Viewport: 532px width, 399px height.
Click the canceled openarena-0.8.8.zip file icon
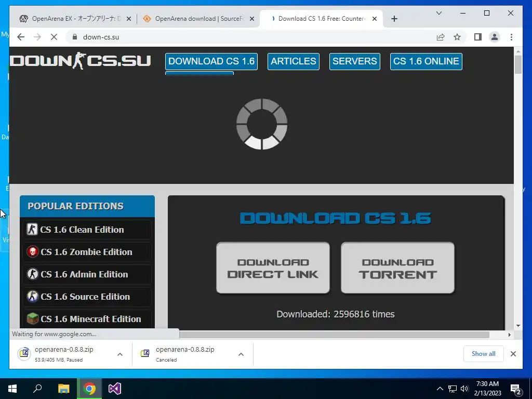[145, 354]
